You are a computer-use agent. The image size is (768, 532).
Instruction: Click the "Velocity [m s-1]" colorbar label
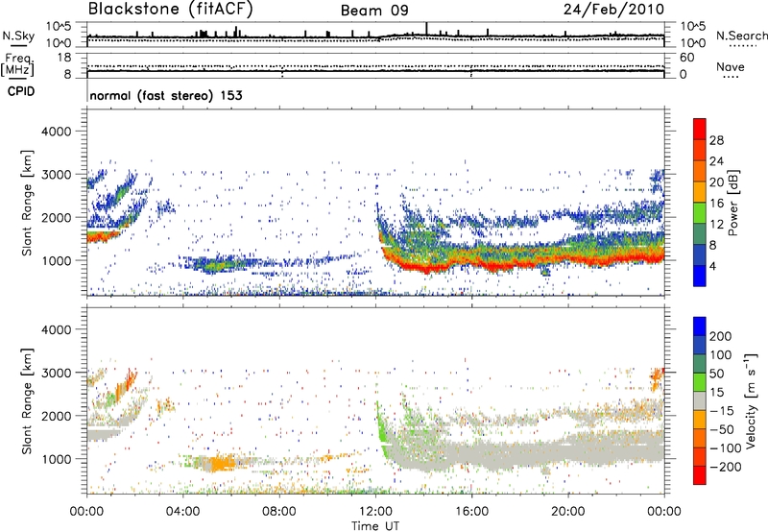751,400
